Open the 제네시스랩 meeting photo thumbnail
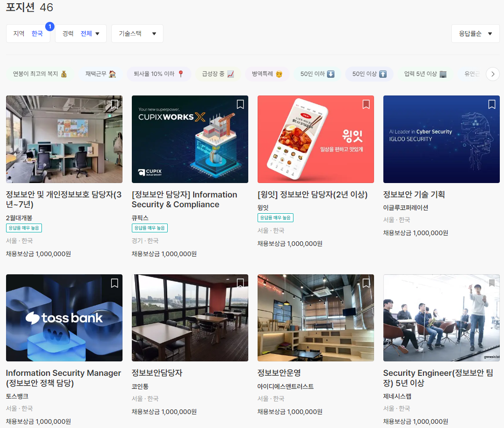The image size is (504, 428). pos(441,318)
